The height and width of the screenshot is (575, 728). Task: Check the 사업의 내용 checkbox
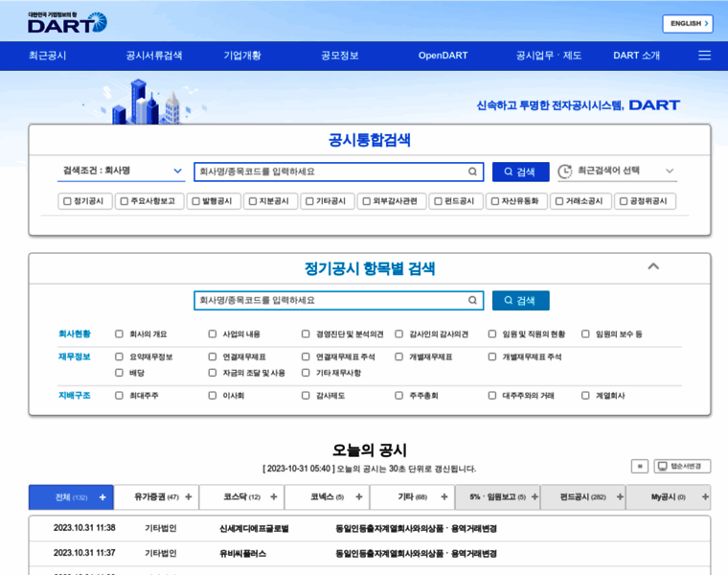[213, 333]
